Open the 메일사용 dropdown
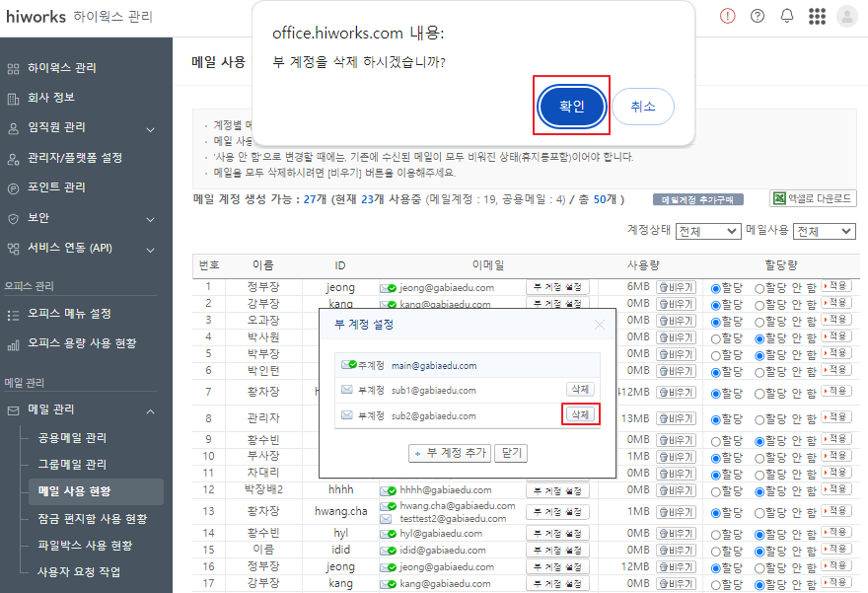This screenshot has height=593, width=868. (x=825, y=231)
